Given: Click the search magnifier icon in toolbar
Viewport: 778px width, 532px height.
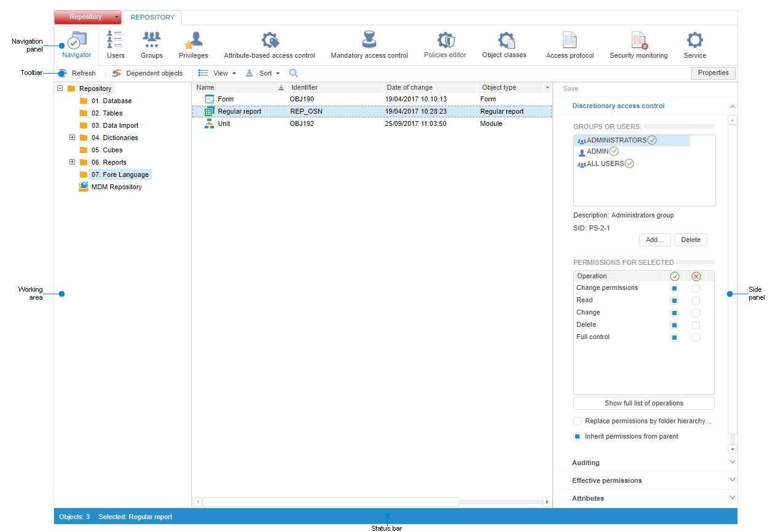Looking at the screenshot, I should [x=294, y=73].
